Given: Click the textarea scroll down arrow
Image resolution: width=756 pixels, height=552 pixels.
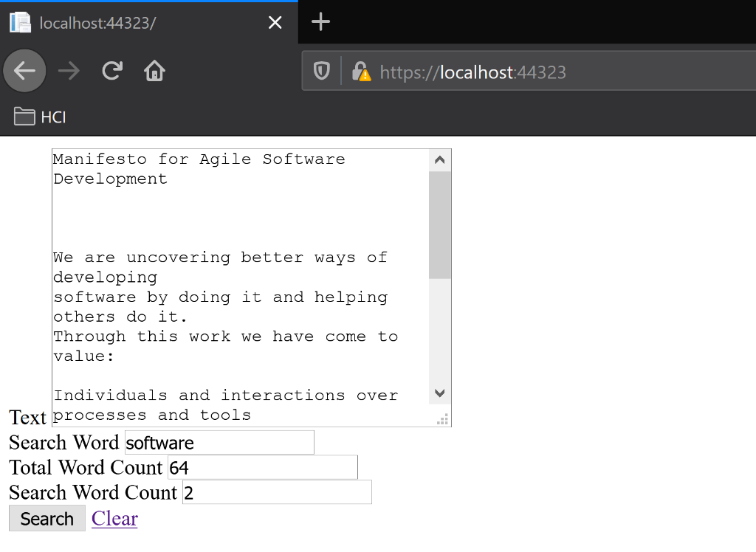Looking at the screenshot, I should (x=440, y=393).
